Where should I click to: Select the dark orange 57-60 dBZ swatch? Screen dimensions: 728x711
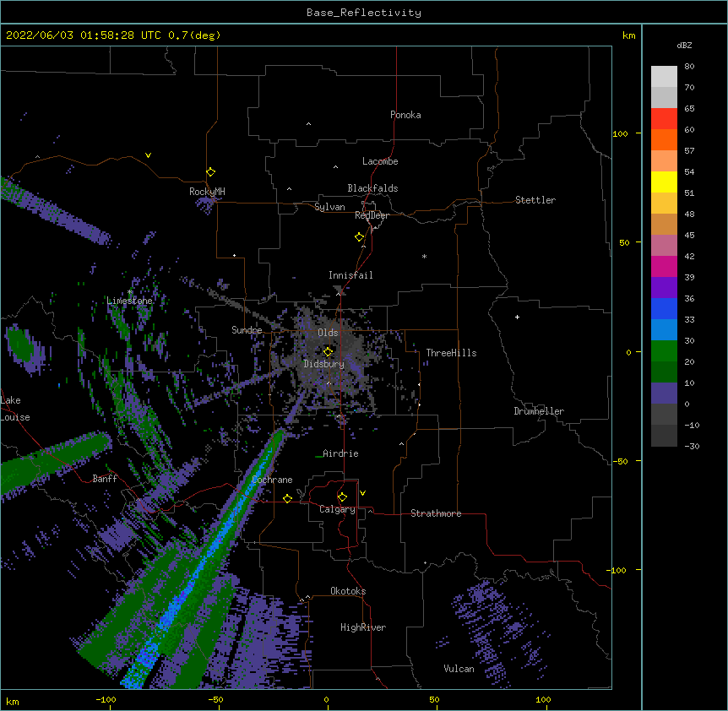point(664,139)
